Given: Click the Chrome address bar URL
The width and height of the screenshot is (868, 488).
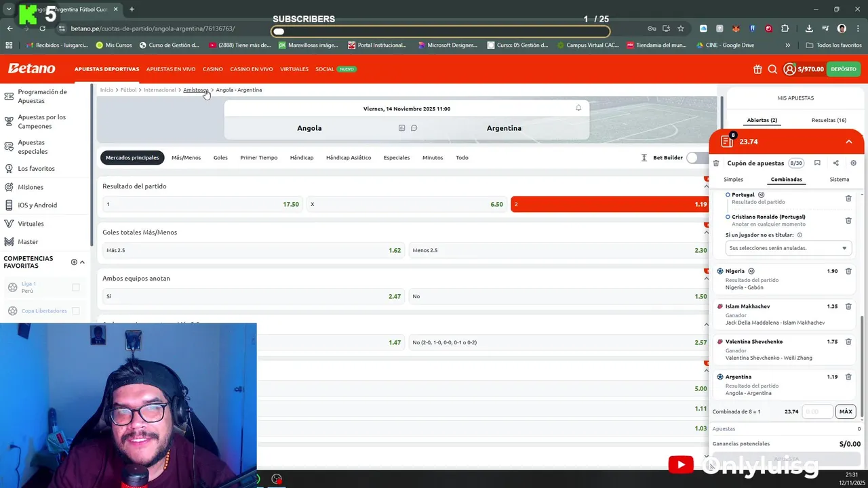Looking at the screenshot, I should point(153,28).
